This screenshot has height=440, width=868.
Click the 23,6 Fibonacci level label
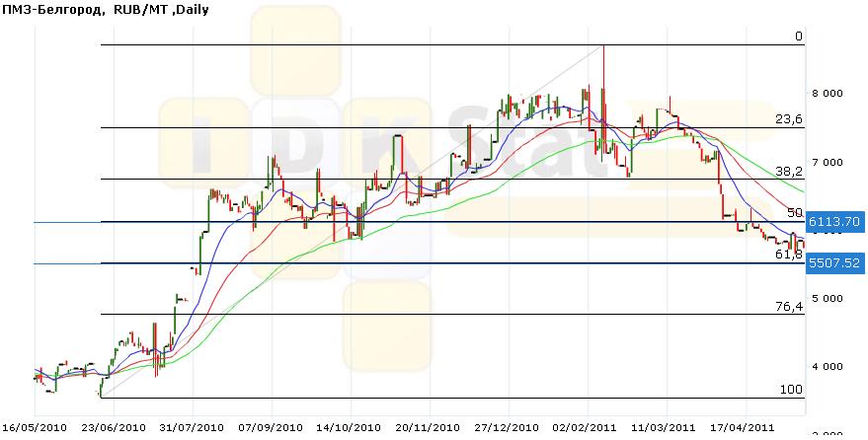[789, 118]
